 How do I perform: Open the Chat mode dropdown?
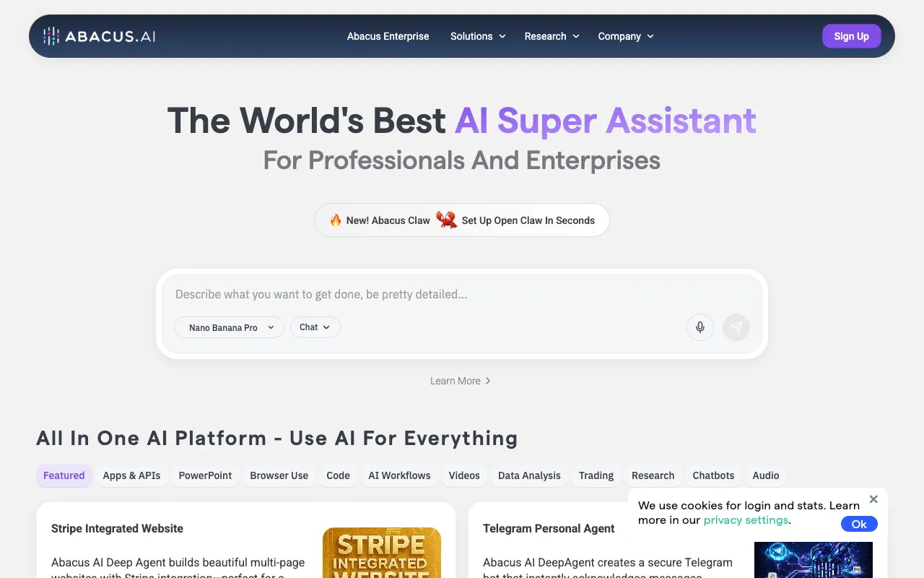tap(315, 327)
